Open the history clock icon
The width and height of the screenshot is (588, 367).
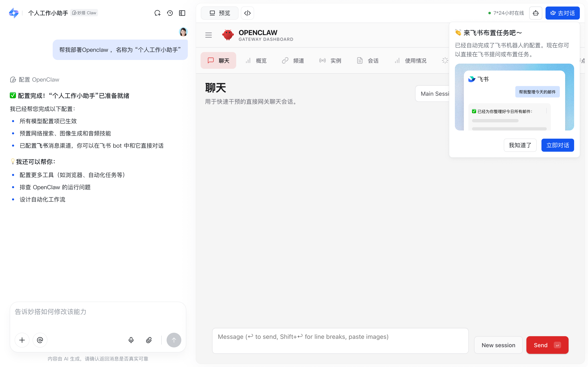click(x=170, y=13)
